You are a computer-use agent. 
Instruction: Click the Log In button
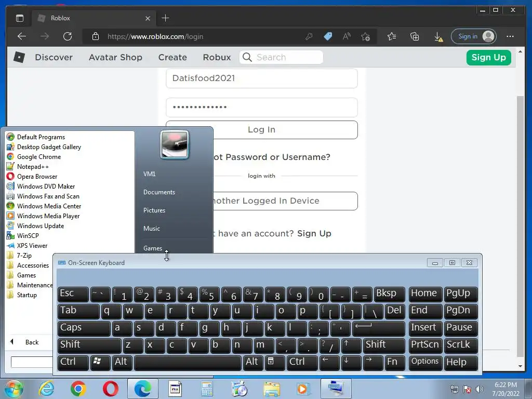[262, 129]
